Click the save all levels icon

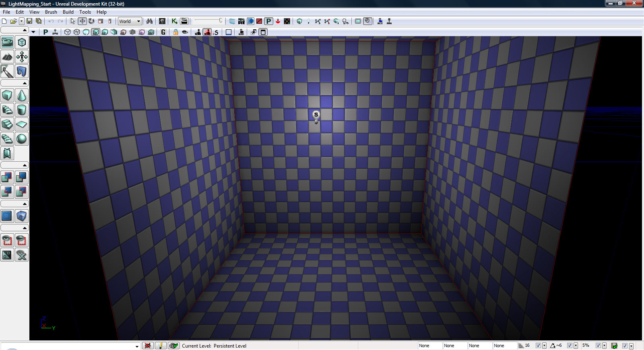point(39,21)
